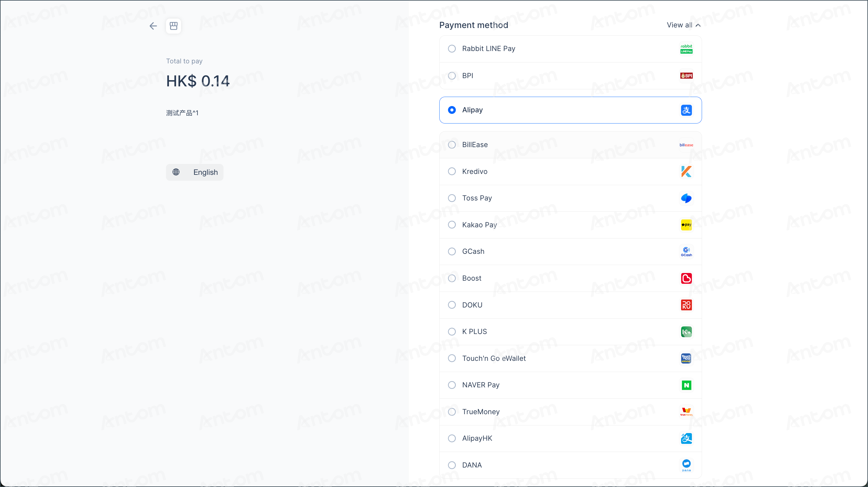The width and height of the screenshot is (868, 487).
Task: Select the Touch'n Go eWallet radio button
Action: click(x=452, y=358)
